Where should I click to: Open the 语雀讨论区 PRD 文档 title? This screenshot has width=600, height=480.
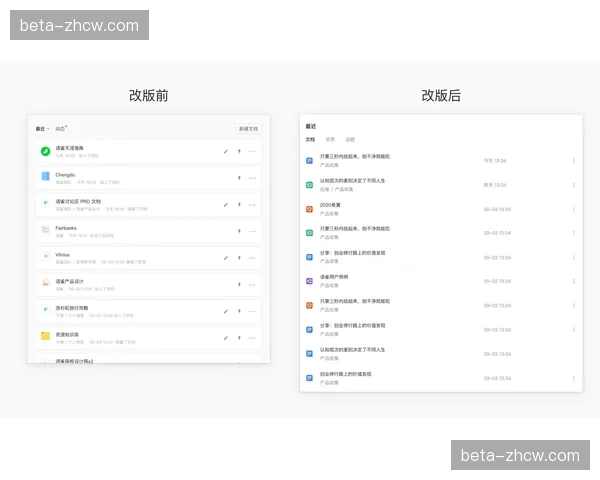pos(78,201)
